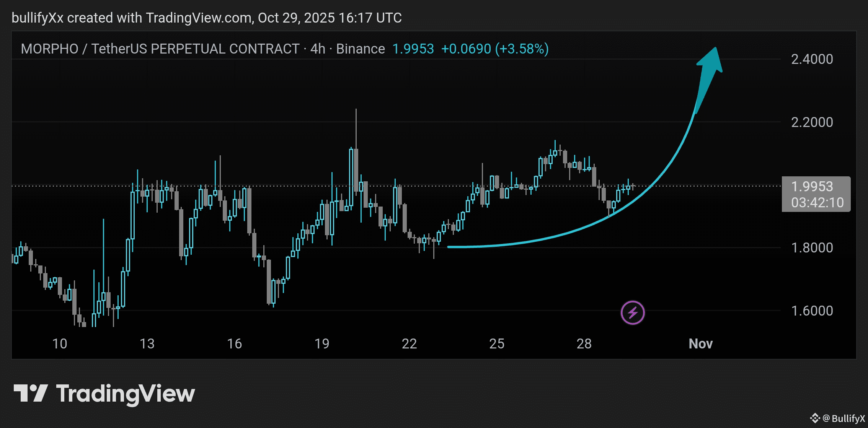The width and height of the screenshot is (868, 428).
Task: Click the 1.8000 price axis label
Action: 812,248
